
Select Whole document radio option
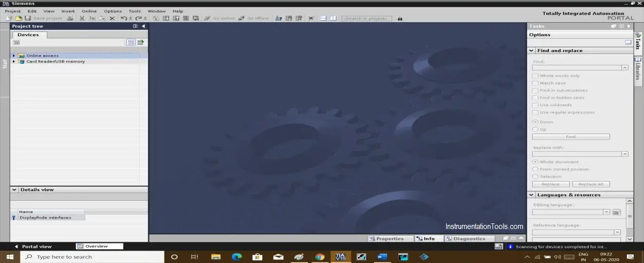[x=536, y=162]
